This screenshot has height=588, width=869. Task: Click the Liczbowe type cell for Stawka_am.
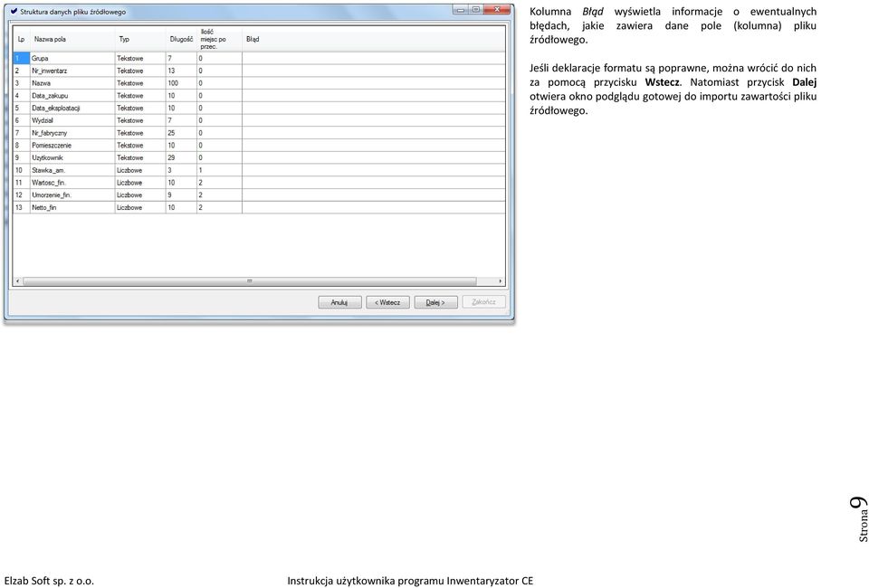click(140, 170)
